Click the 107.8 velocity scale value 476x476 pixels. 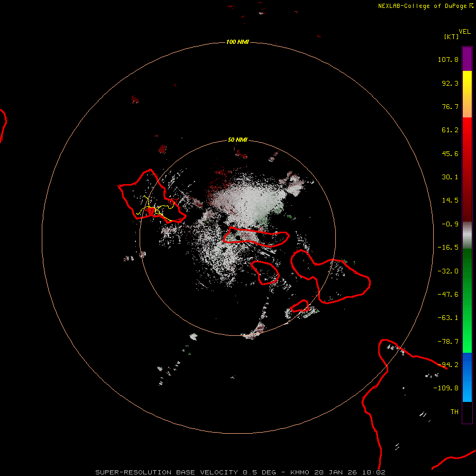pos(448,59)
